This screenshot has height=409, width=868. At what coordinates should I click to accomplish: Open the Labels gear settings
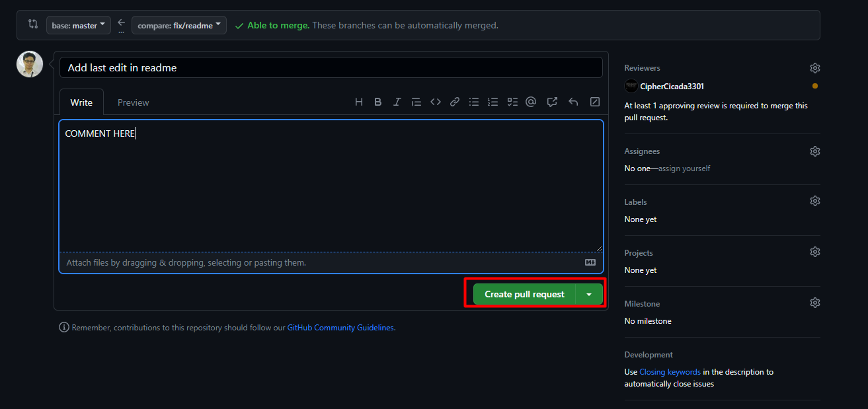tap(814, 201)
